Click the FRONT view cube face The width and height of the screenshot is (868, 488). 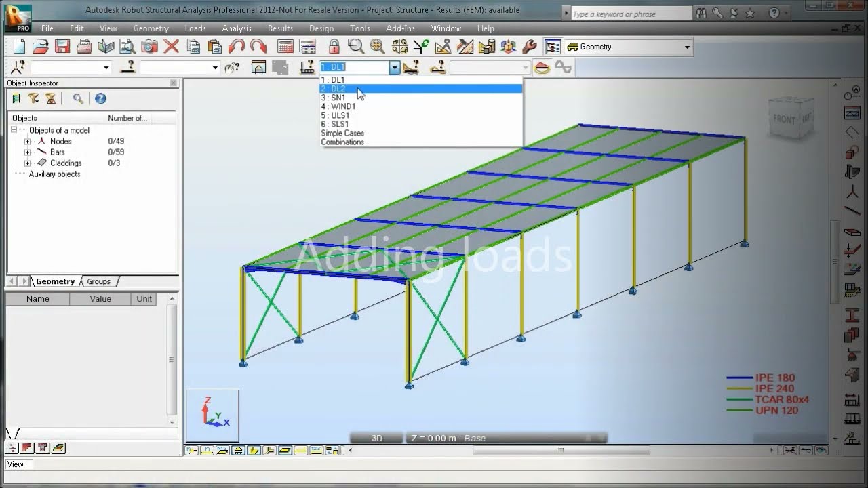(x=784, y=119)
